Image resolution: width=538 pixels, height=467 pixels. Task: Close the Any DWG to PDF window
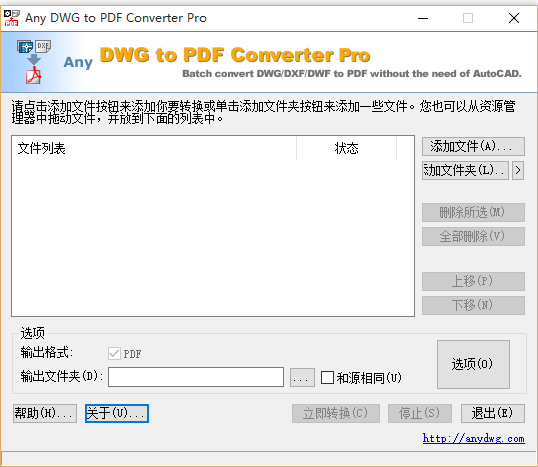514,18
